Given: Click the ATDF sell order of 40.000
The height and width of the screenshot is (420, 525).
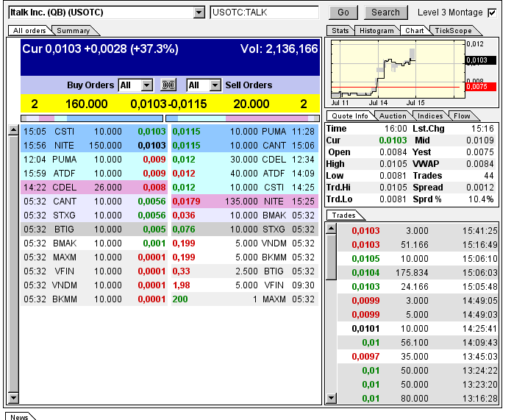Looking at the screenshot, I should pos(245,173).
